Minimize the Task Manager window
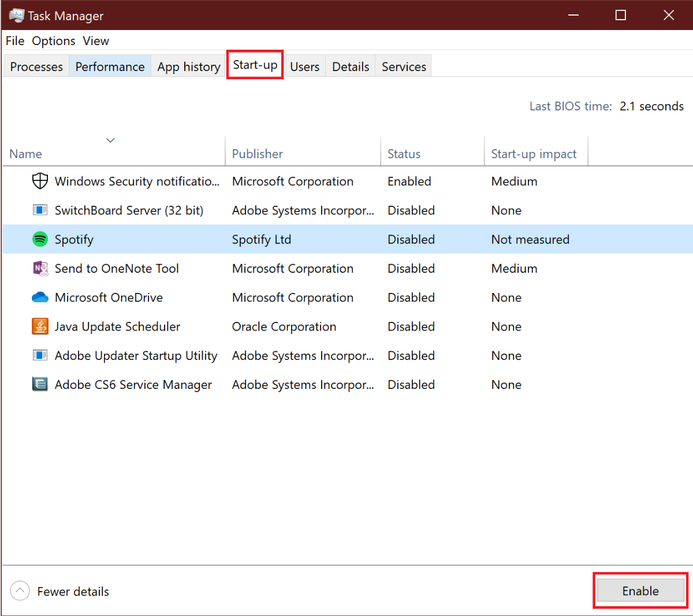 click(x=573, y=15)
